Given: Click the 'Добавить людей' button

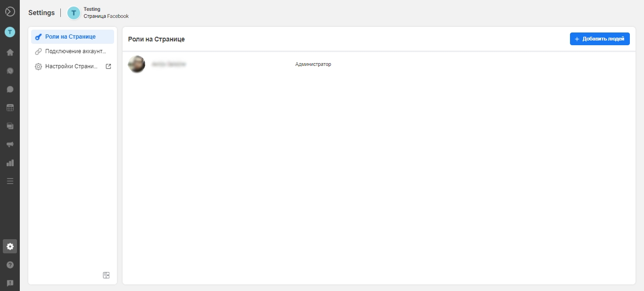Looking at the screenshot, I should coord(600,39).
